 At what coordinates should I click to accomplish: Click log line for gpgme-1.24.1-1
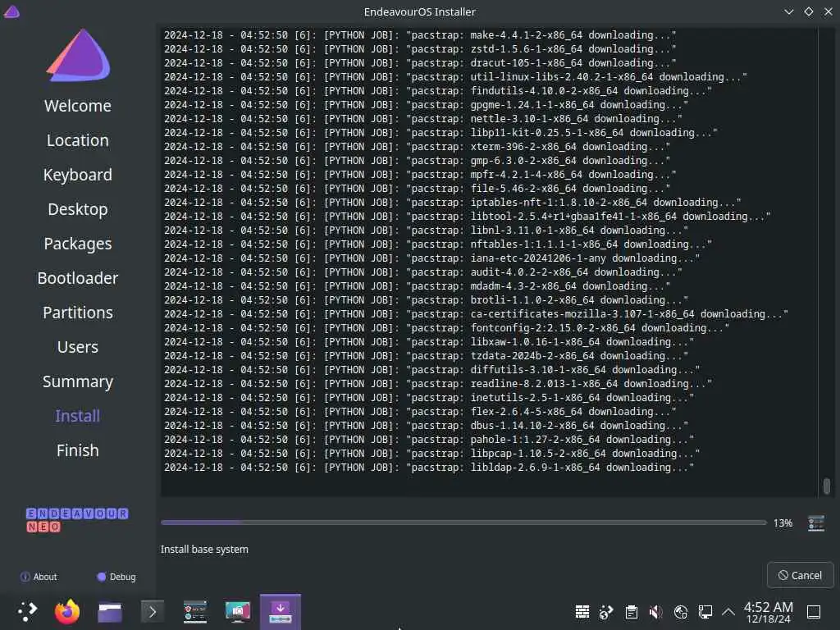click(426, 104)
